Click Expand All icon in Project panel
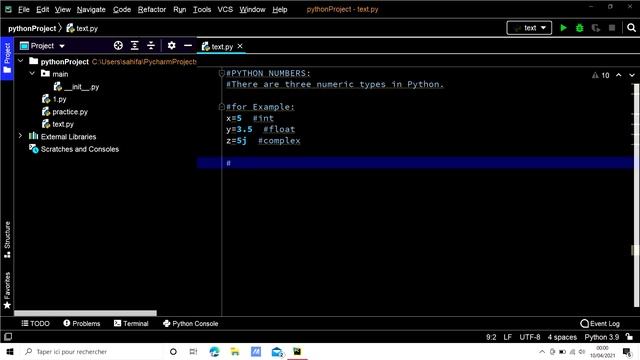 pyautogui.click(x=134, y=45)
